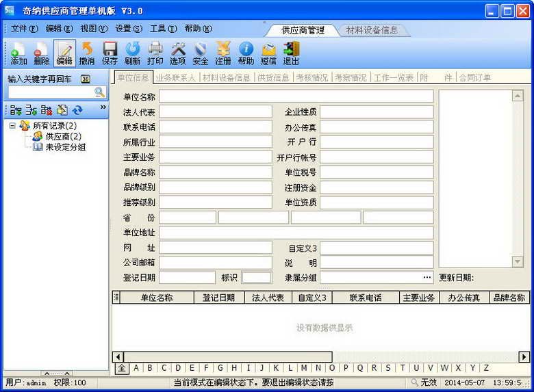Select the 业务联系人 sub-tab
Image resolution: width=534 pixels, height=392 pixels.
176,77
